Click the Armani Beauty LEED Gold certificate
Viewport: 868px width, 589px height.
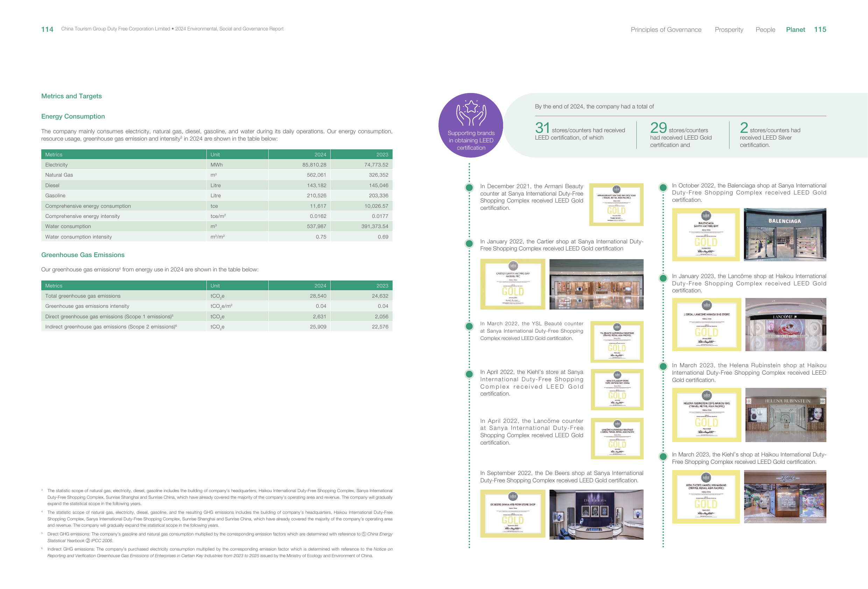coord(616,204)
